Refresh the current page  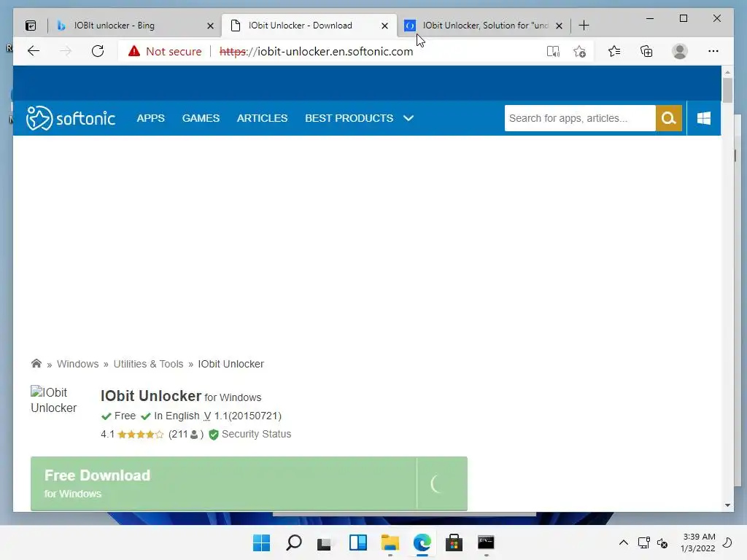[98, 51]
